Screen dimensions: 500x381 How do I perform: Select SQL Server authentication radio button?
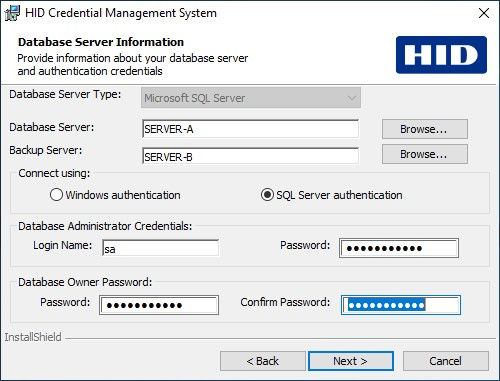click(267, 195)
